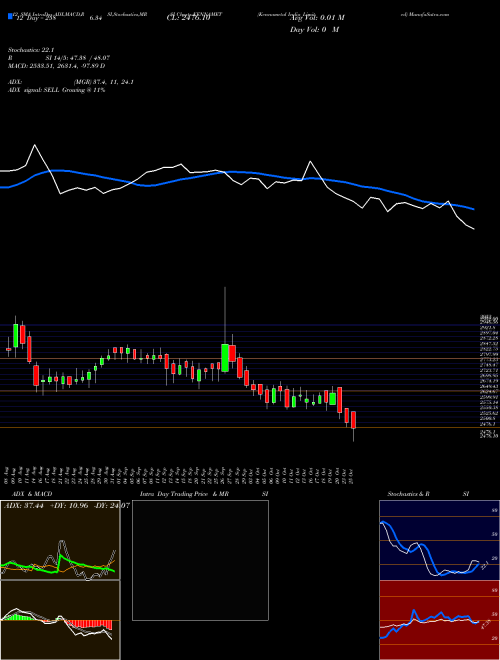Viewport: 500px width, 660px height.
Task: Click the 'Stochastics & R' panel title
Action: click(409, 494)
